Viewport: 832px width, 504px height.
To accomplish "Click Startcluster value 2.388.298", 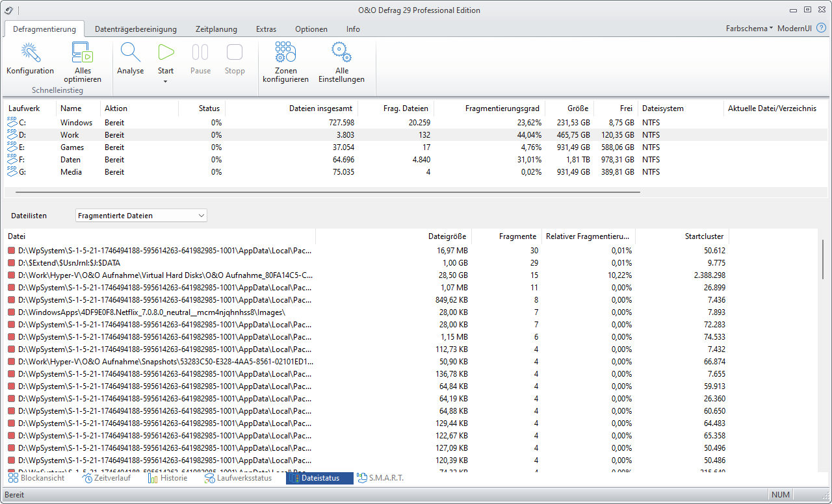I will (x=707, y=275).
